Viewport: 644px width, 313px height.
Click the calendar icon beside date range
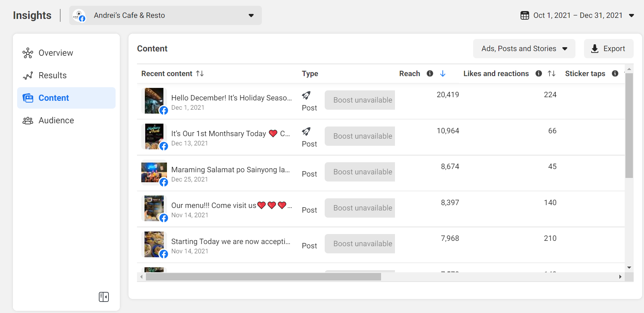(524, 15)
